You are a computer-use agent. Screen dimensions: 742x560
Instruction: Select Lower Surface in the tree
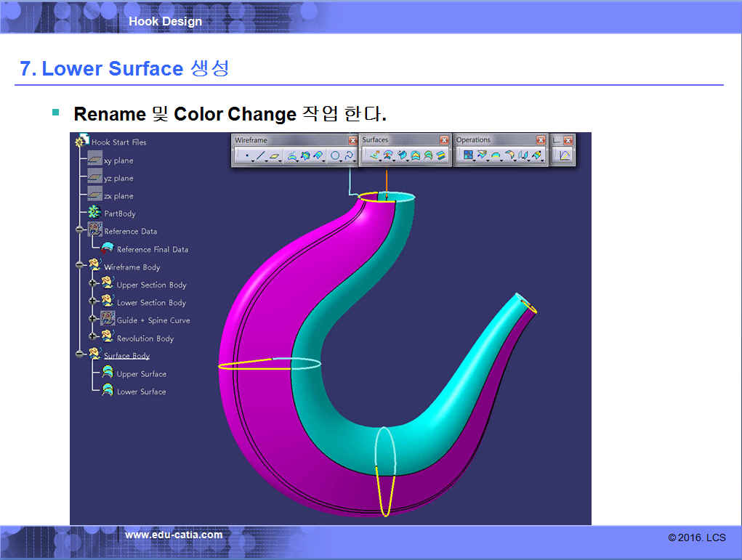coord(141,391)
